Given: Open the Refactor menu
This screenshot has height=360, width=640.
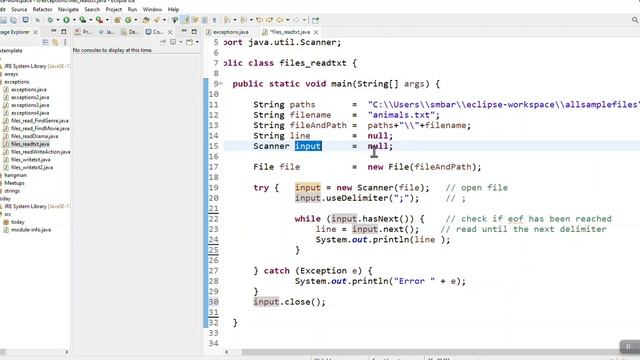Looking at the screenshot, I should [42, 9].
